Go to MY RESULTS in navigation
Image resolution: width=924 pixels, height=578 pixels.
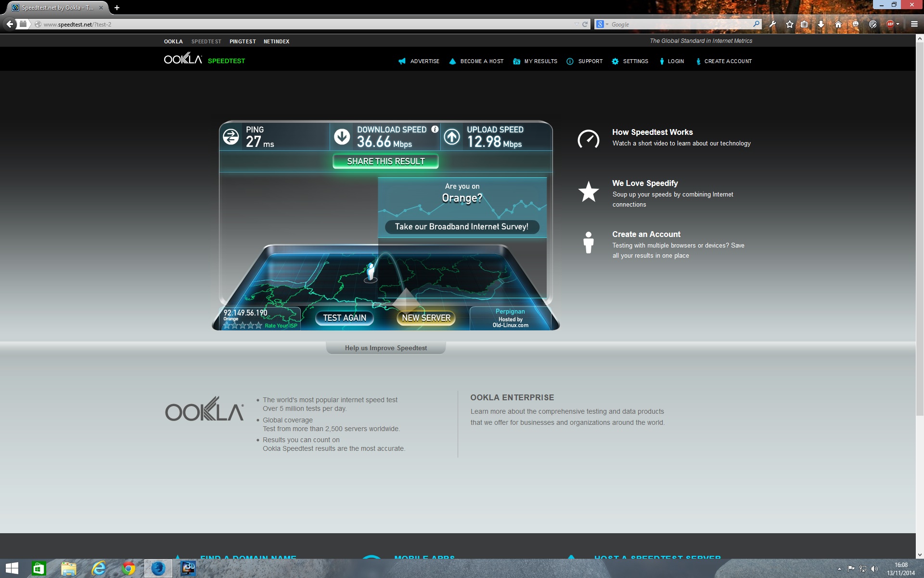pos(540,61)
